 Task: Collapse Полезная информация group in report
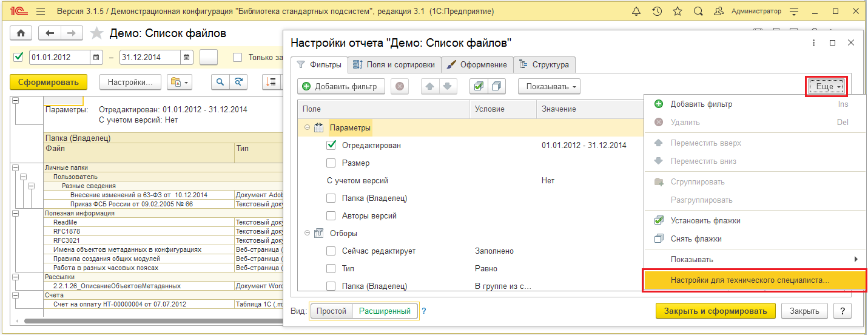15,213
